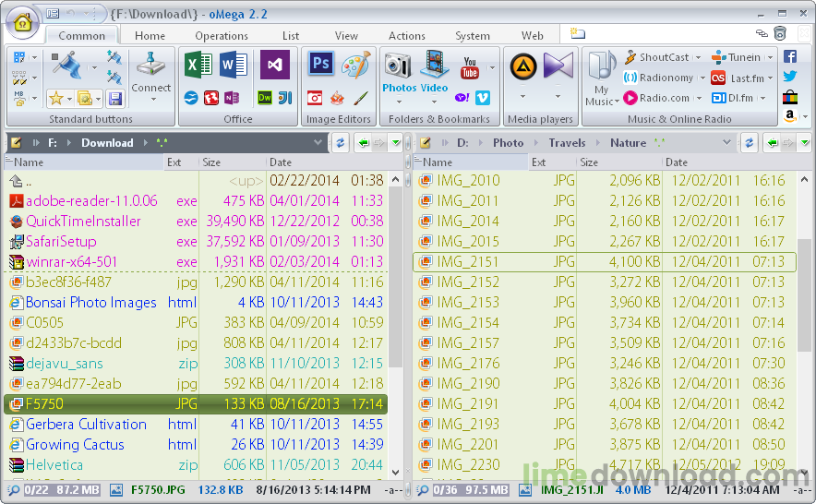Image resolution: width=816 pixels, height=504 pixels.
Task: Open DI.fm online radio link
Action: pos(732,98)
